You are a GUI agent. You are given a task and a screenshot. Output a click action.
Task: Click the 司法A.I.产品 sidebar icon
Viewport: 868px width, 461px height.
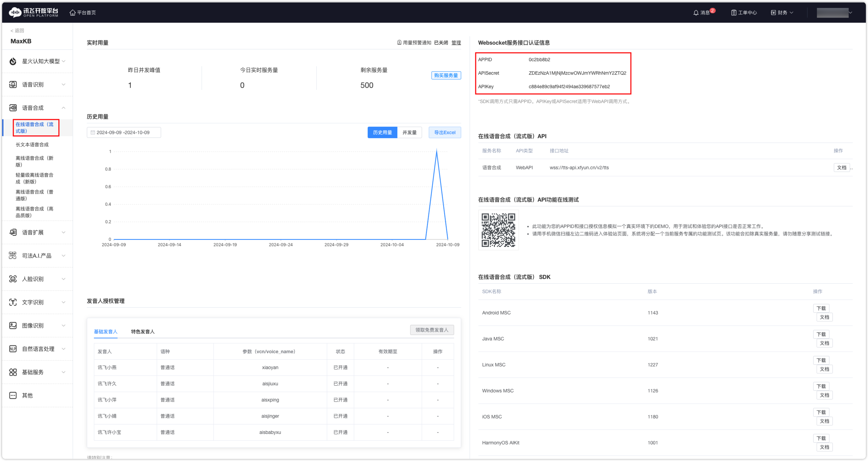pyautogui.click(x=12, y=255)
